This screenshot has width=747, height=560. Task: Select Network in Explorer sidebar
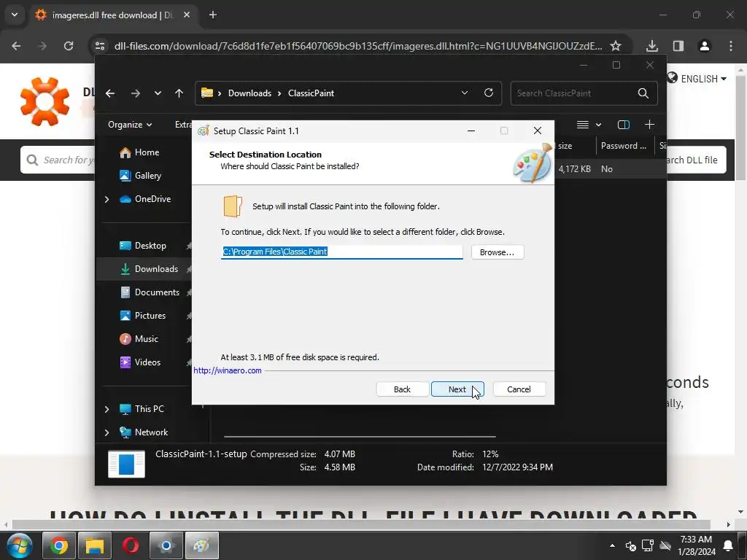click(151, 432)
